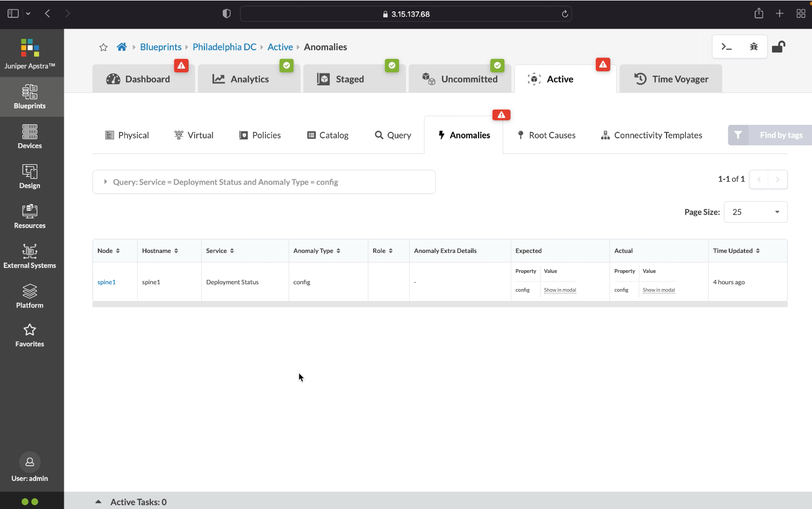
Task: Switch to the Analytics tab
Action: pyautogui.click(x=249, y=79)
